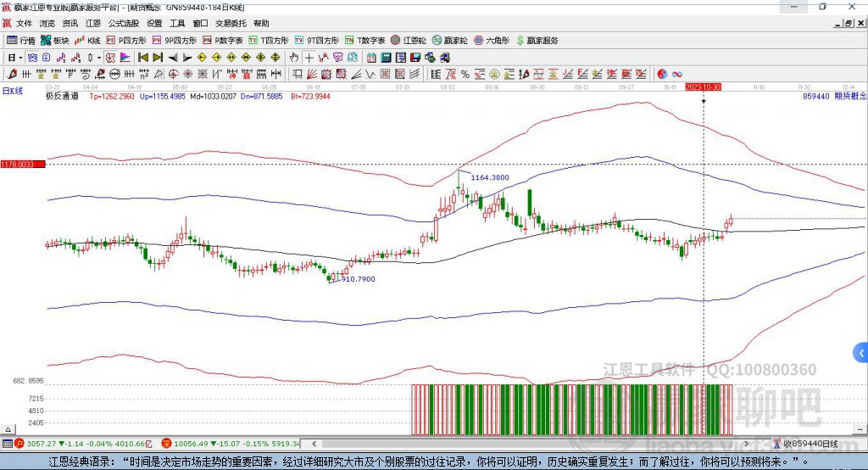Open the 帮助 menu
Image resolution: width=868 pixels, height=470 pixels.
click(261, 23)
